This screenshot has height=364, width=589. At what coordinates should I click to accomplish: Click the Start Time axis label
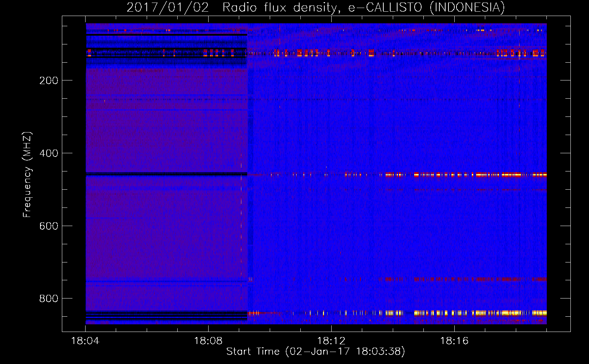pyautogui.click(x=316, y=352)
